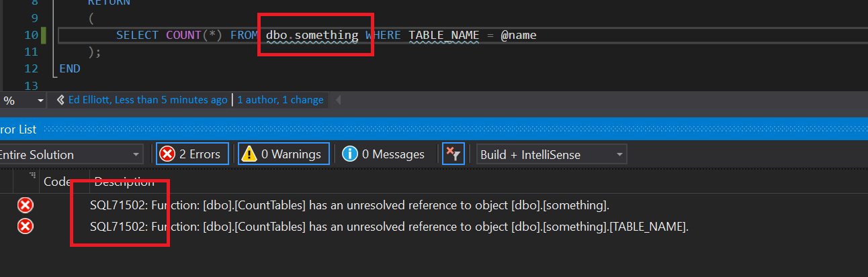
Task: Click the editor's left scroll arrow
Action: click(x=338, y=100)
